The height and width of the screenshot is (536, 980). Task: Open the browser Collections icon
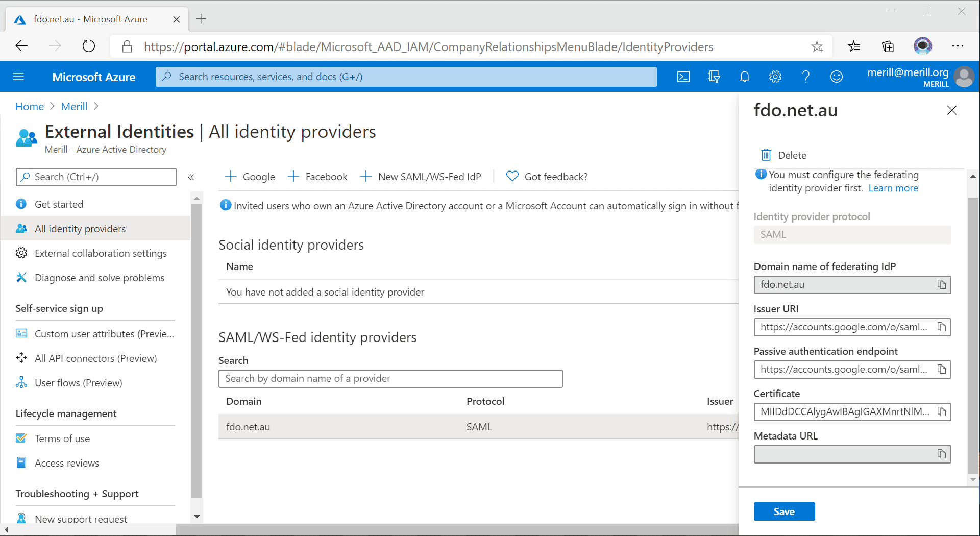tap(888, 46)
